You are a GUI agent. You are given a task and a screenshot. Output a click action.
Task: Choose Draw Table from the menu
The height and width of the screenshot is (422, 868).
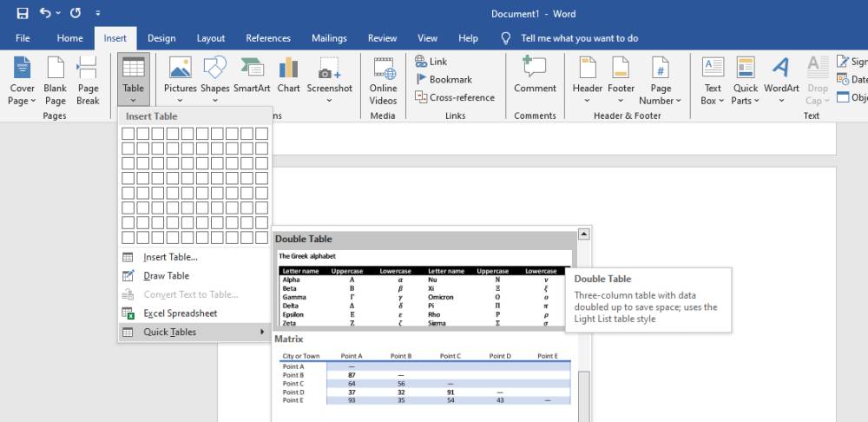[194, 276]
